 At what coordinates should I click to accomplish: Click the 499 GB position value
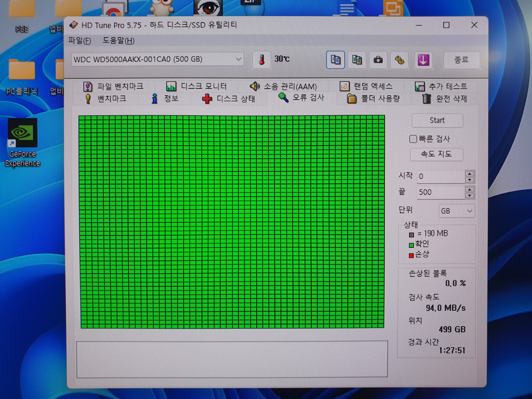(452, 329)
